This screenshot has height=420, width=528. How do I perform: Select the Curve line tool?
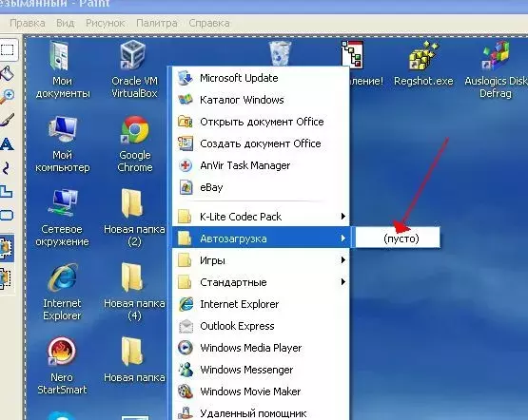point(6,168)
